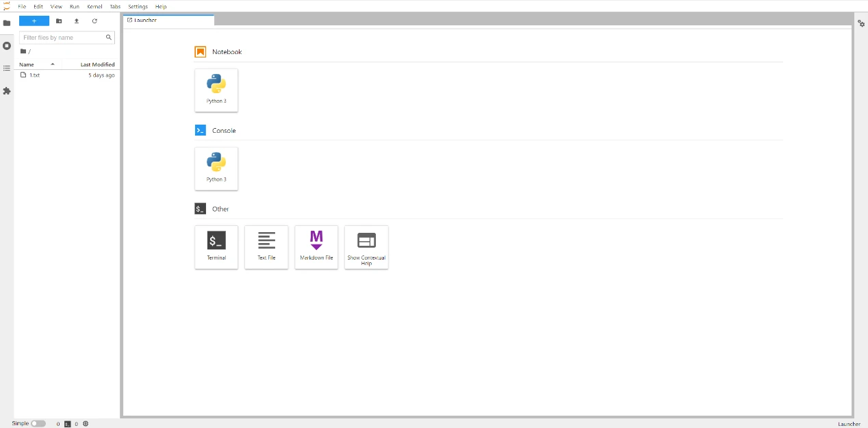Viewport: 868px width, 428px height.
Task: Click the Upload Files icon
Action: coord(77,21)
